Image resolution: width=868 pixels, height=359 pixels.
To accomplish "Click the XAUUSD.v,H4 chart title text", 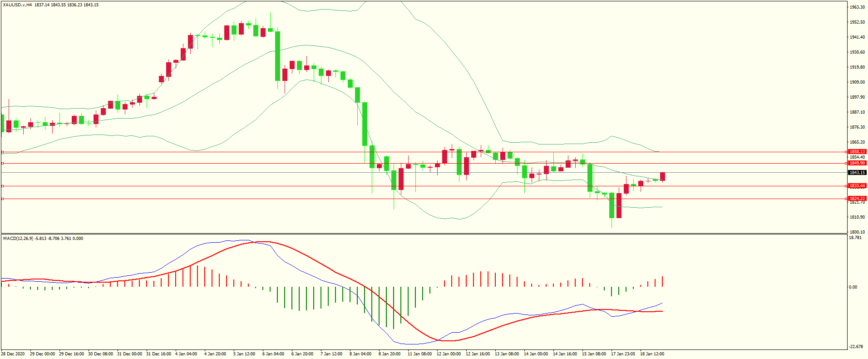I will 17,5.
